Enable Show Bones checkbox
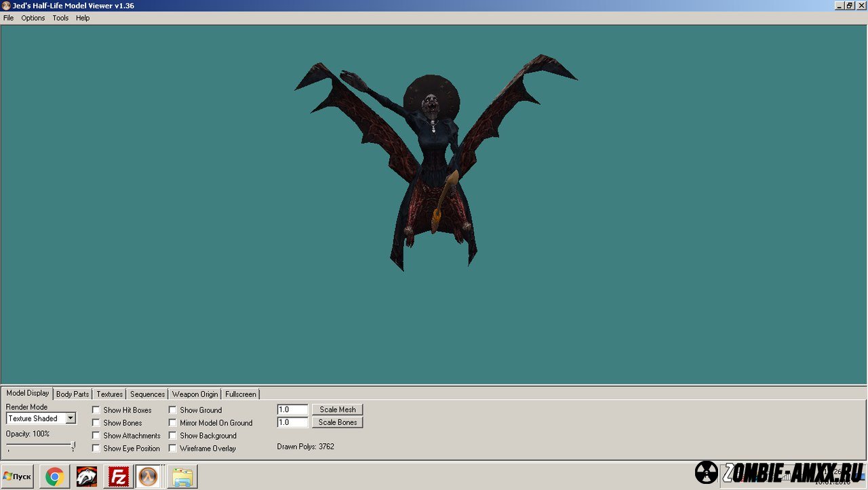 96,423
